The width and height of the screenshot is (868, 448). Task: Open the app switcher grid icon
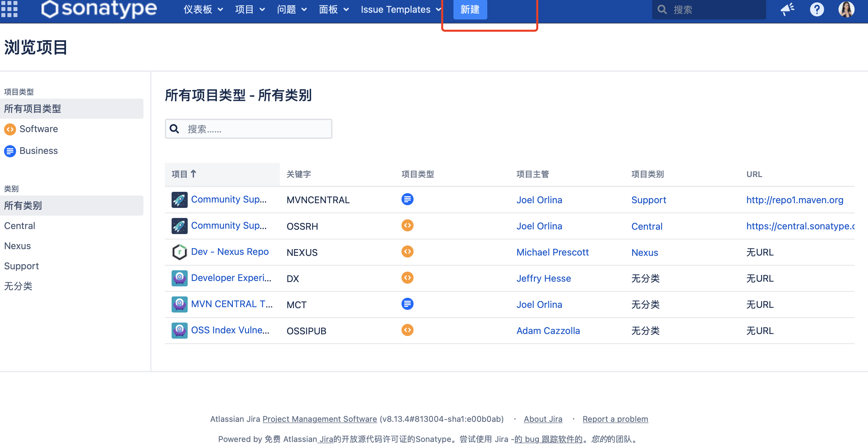pyautogui.click(x=9, y=9)
